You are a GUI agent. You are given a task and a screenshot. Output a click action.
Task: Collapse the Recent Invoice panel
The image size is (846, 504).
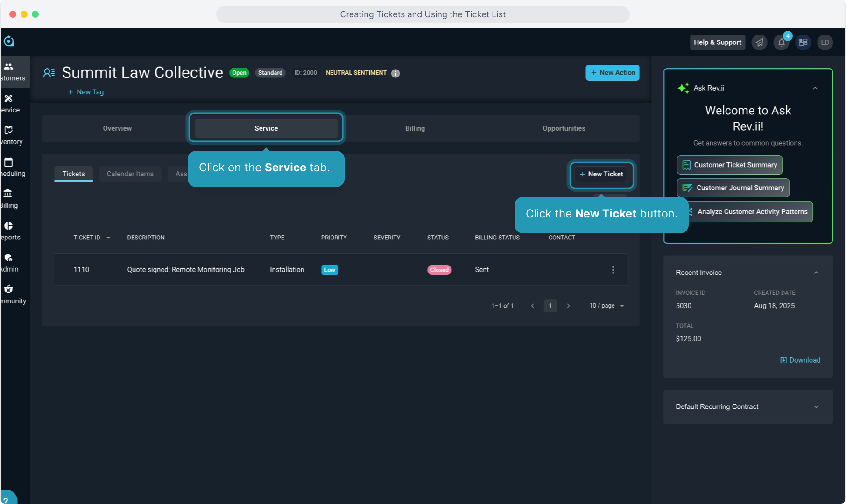816,273
